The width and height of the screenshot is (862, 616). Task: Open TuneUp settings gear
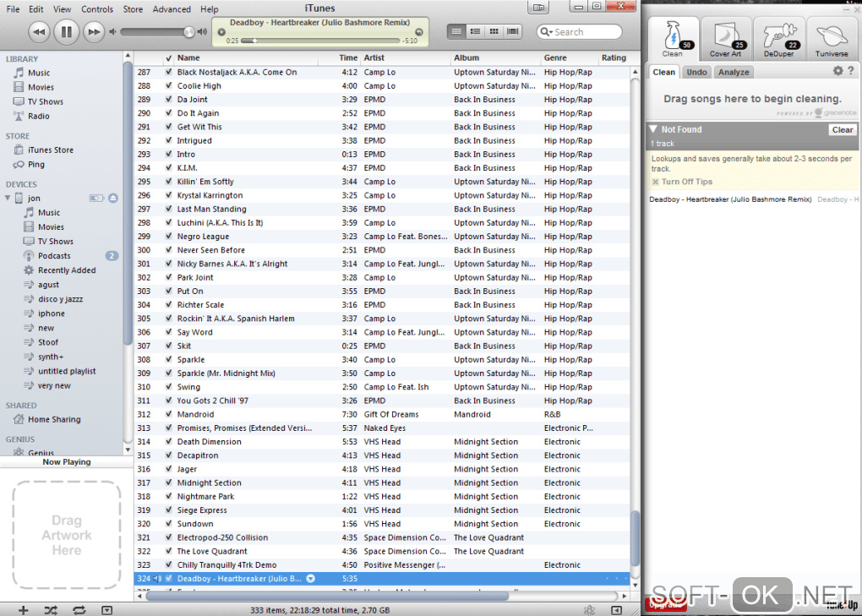point(837,70)
